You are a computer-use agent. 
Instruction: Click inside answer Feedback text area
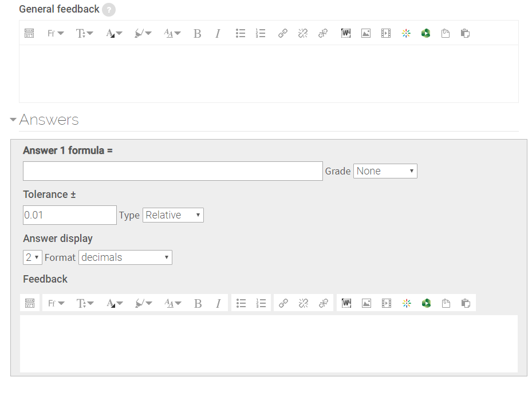point(269,344)
